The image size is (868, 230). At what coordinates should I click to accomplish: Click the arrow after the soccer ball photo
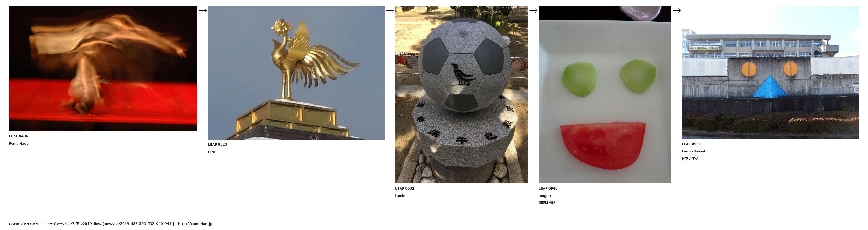click(x=533, y=10)
